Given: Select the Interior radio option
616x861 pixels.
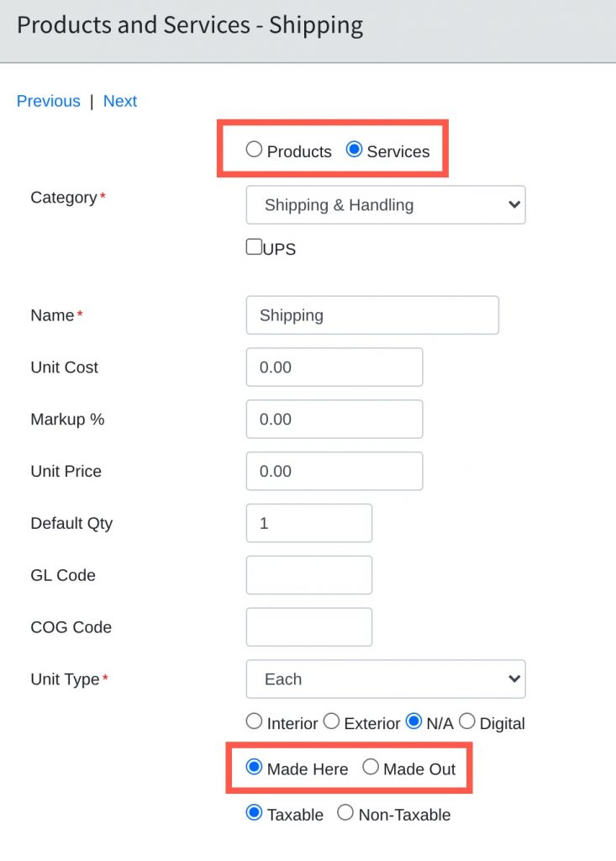Looking at the screenshot, I should (254, 721).
